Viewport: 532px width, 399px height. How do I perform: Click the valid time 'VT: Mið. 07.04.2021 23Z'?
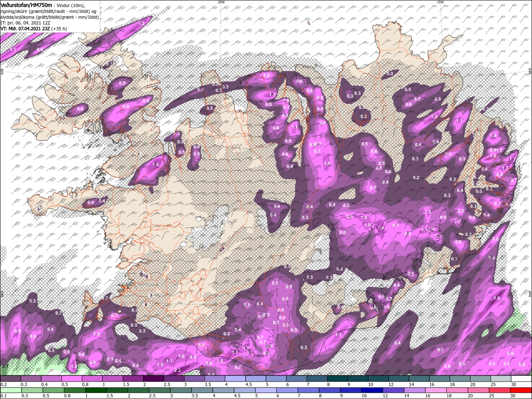(x=26, y=29)
